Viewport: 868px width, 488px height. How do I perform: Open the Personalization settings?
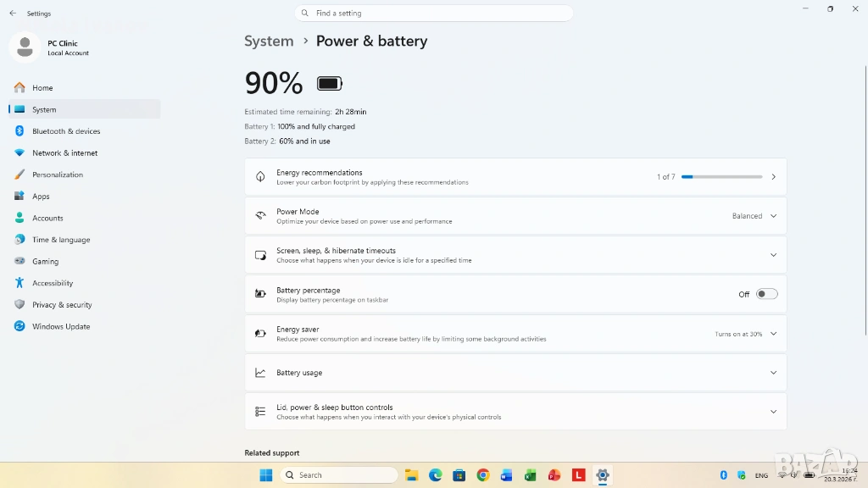(57, 175)
